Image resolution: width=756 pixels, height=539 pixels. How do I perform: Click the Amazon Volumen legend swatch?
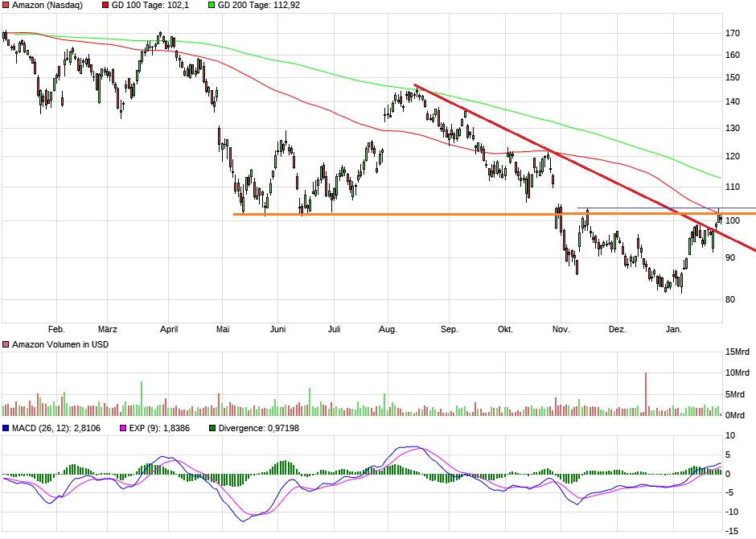coord(6,344)
